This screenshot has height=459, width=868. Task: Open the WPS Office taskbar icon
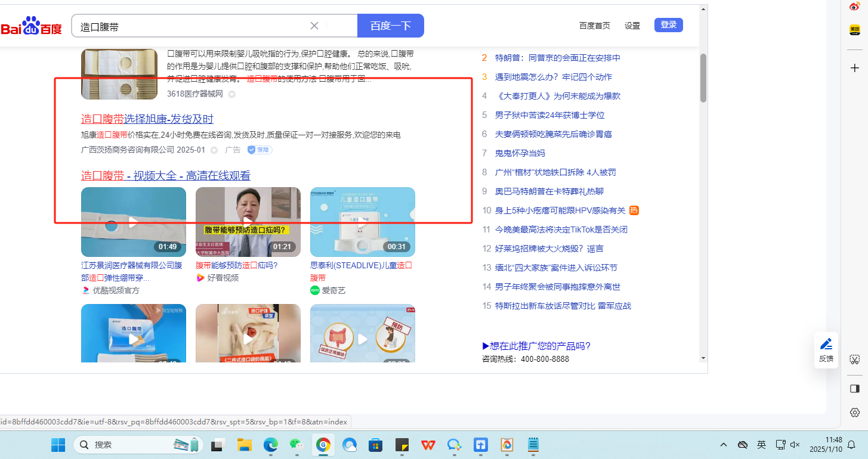[428, 445]
